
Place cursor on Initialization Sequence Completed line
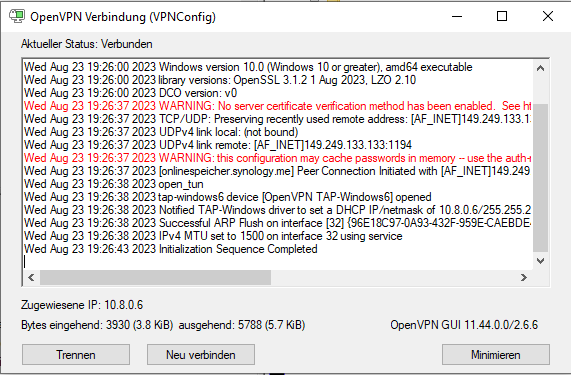(x=171, y=249)
